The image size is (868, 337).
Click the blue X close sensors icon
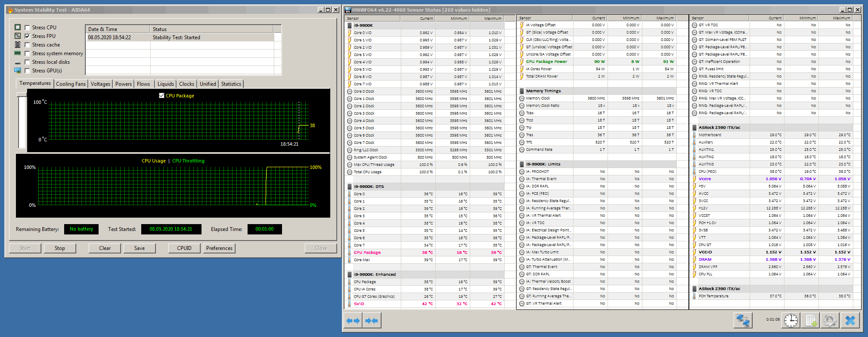(x=850, y=321)
